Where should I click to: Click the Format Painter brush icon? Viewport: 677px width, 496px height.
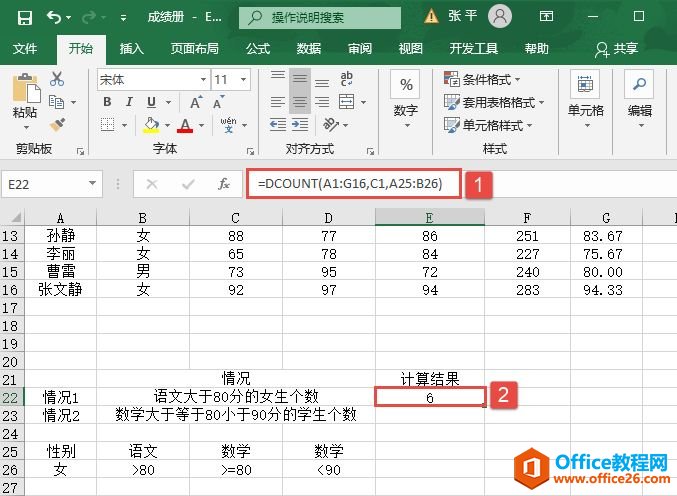point(57,124)
